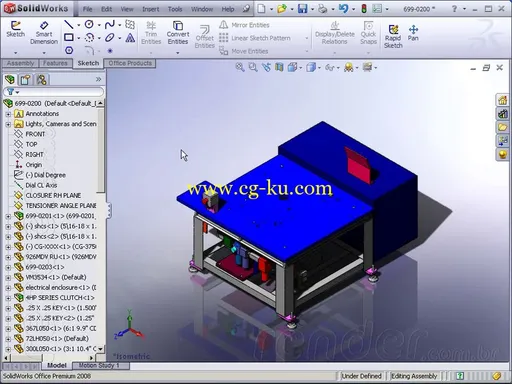Image resolution: width=512 pixels, height=384 pixels.
Task: Click the Trim Entities tool
Action: [x=151, y=33]
